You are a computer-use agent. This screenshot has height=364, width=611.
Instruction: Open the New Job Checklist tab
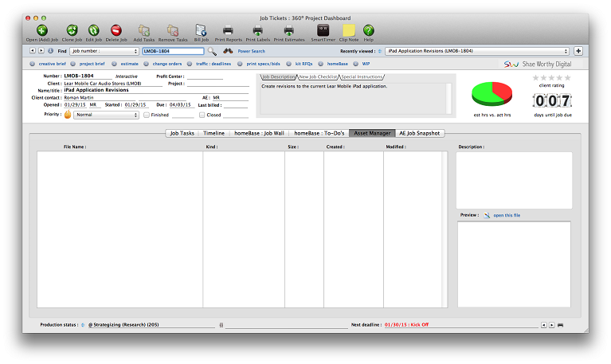[318, 77]
